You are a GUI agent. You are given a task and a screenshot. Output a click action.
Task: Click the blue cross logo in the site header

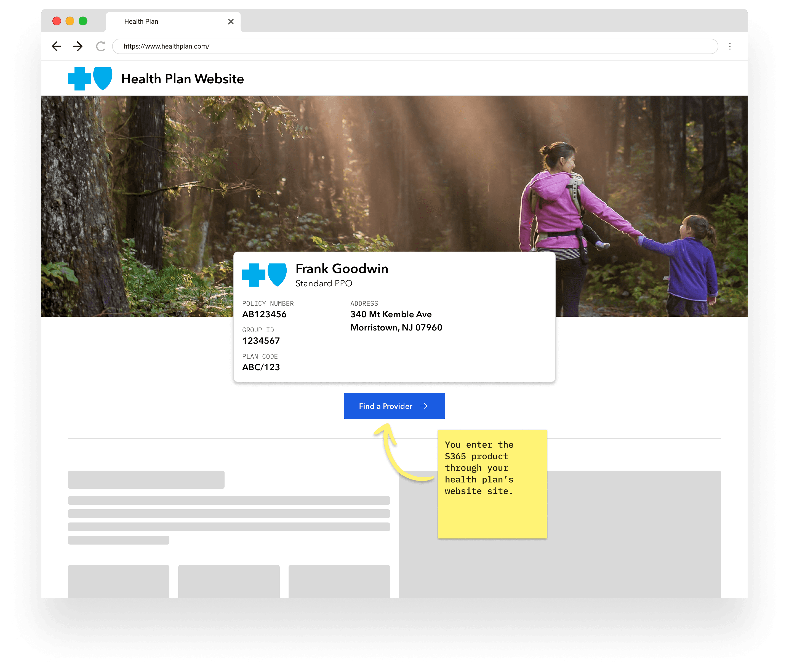79,79
